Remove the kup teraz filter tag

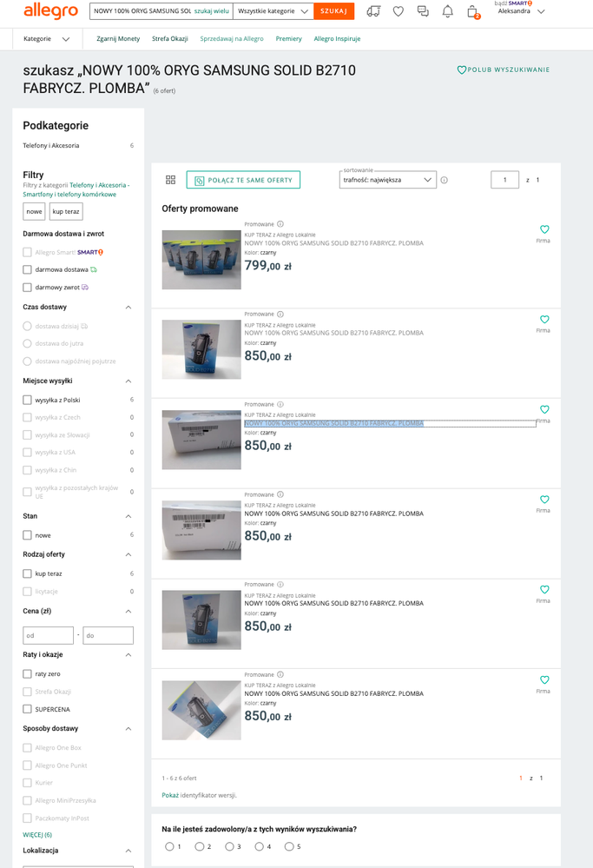[x=66, y=211]
